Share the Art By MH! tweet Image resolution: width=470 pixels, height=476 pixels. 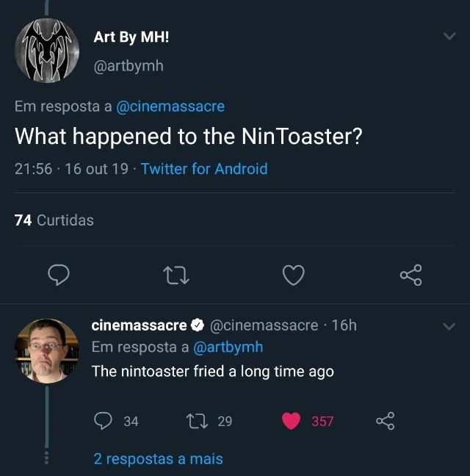pyautogui.click(x=411, y=275)
